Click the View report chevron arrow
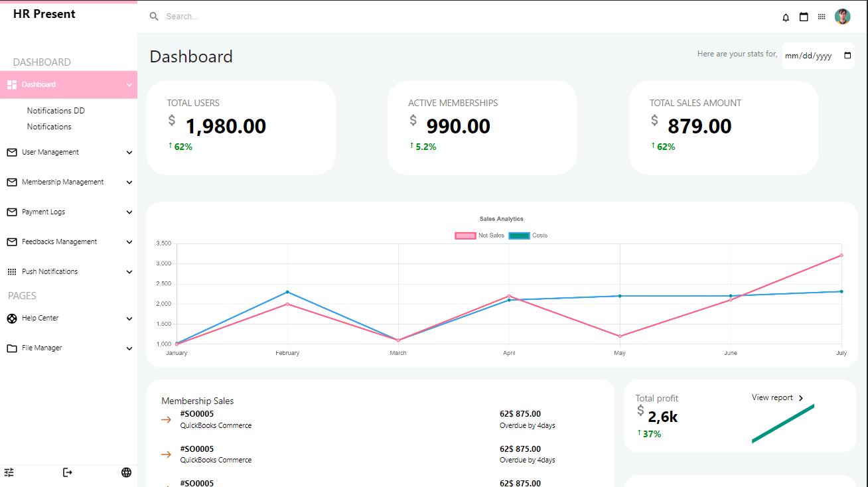This screenshot has height=487, width=868. tap(801, 398)
